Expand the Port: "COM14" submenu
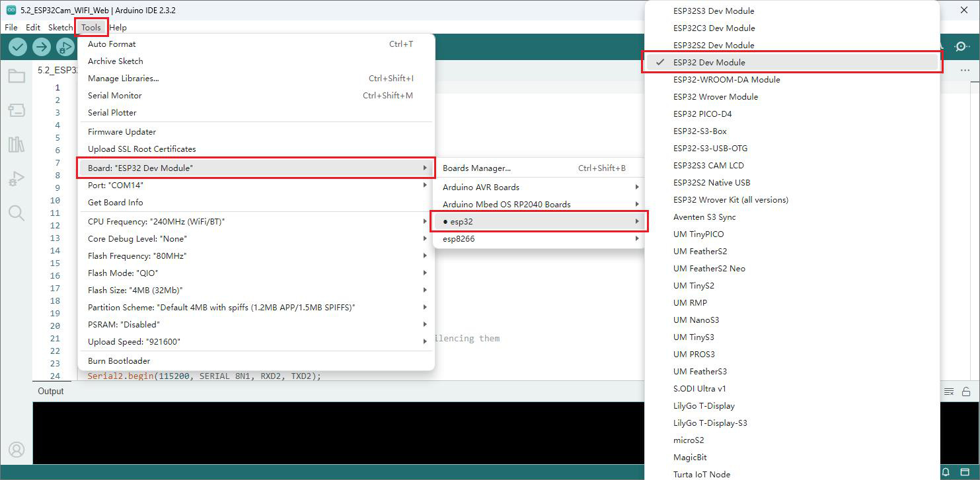The image size is (980, 480). click(x=256, y=185)
